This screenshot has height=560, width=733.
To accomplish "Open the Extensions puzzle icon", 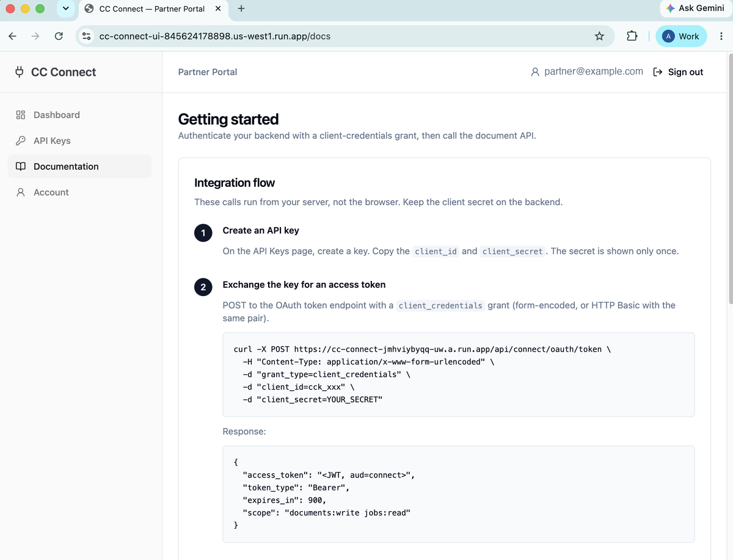I will tap(632, 36).
